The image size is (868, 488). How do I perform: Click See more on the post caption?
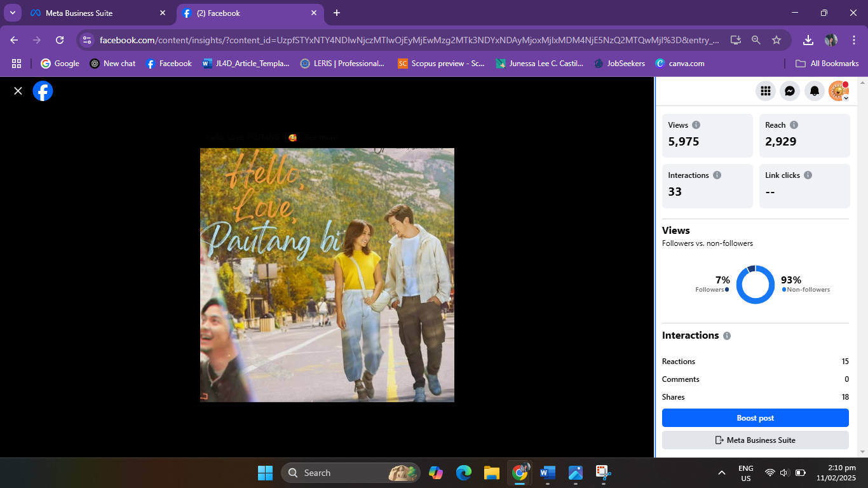pyautogui.click(x=321, y=137)
